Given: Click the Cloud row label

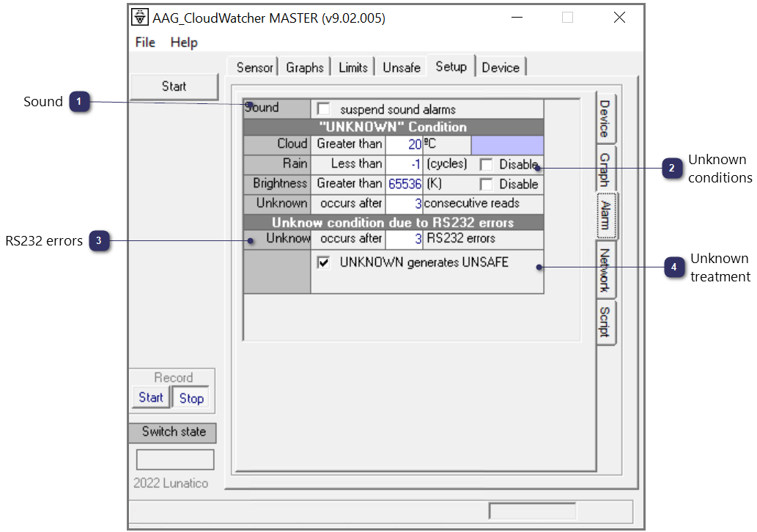Looking at the screenshot, I should click(x=278, y=144).
